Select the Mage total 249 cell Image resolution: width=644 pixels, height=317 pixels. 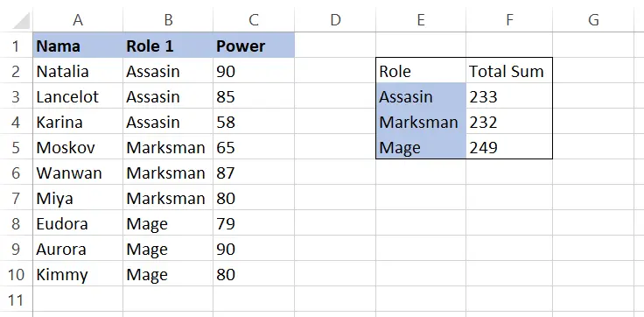pyautogui.click(x=509, y=147)
